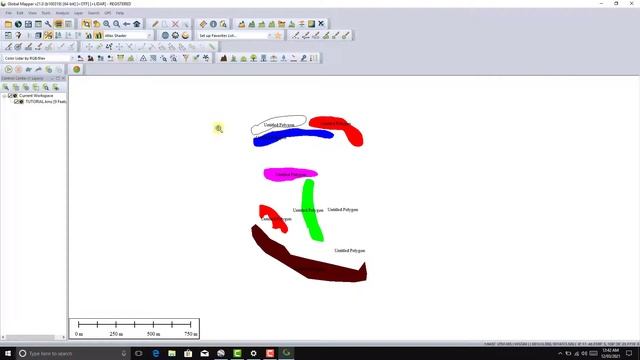
Task: Click the Zoom In magnifier
Action: click(x=107, y=24)
